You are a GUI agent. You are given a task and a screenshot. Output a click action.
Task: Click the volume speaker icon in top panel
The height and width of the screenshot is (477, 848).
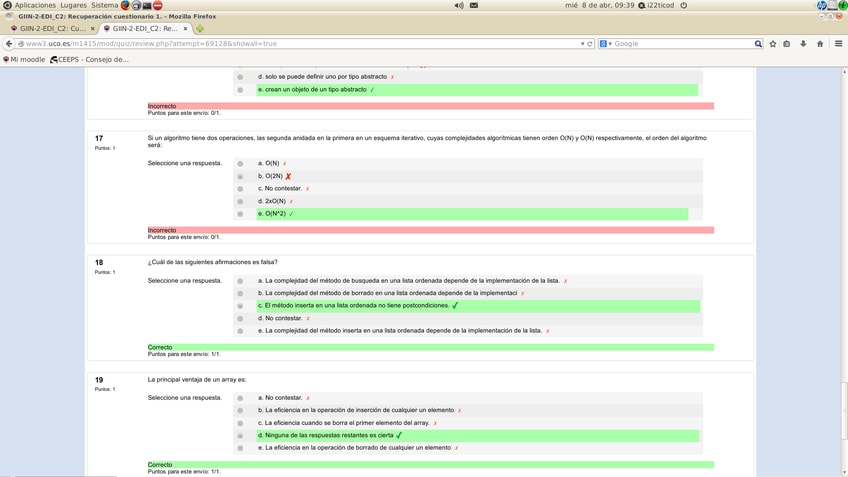[459, 5]
